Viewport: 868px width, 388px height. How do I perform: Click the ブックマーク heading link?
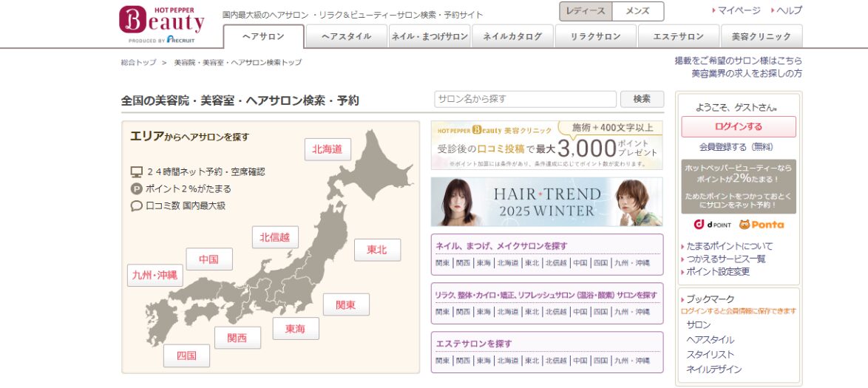click(x=711, y=299)
